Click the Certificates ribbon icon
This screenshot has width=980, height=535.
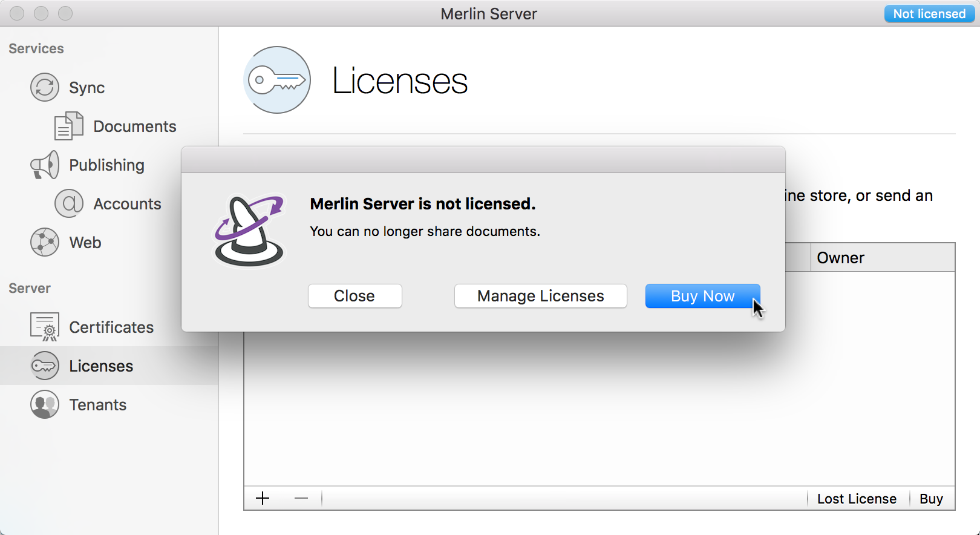45,327
